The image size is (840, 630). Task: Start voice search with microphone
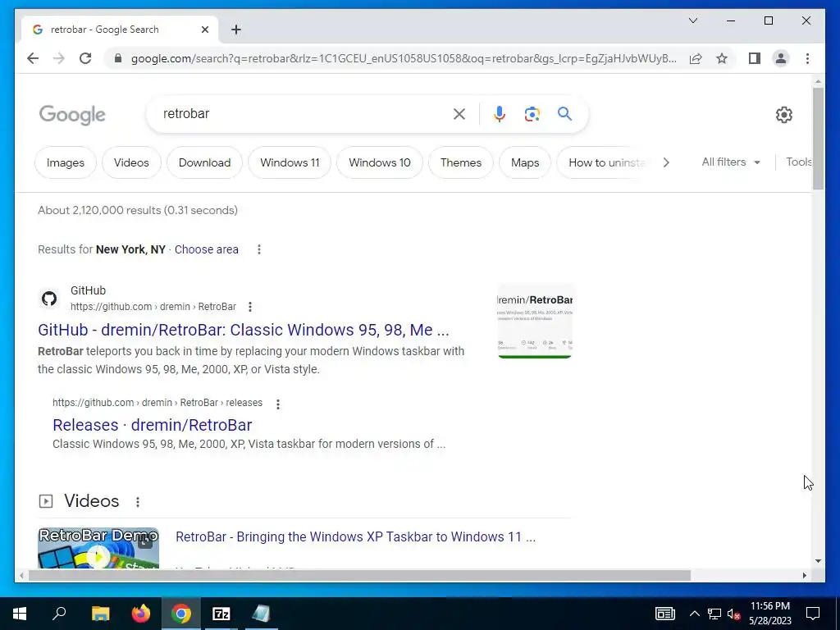(x=500, y=113)
